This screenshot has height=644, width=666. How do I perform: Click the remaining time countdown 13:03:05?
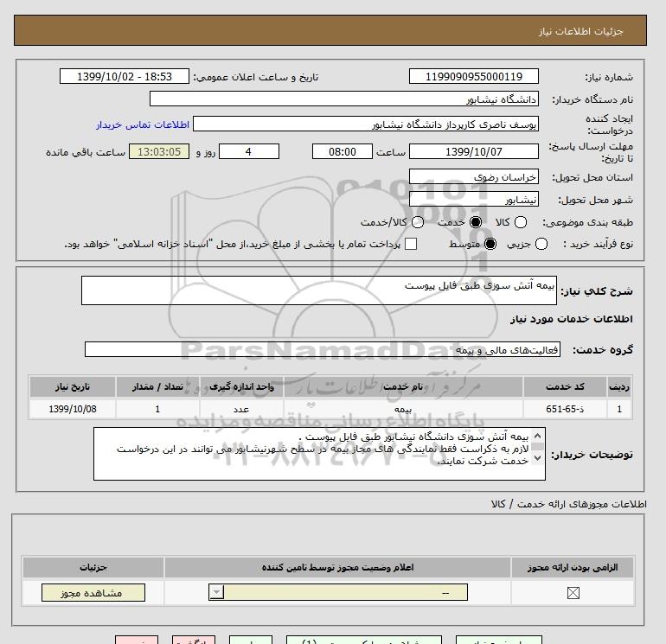pyautogui.click(x=159, y=151)
